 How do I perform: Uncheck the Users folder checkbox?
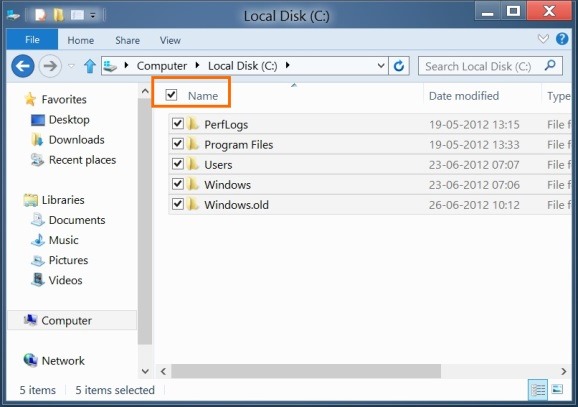(178, 164)
